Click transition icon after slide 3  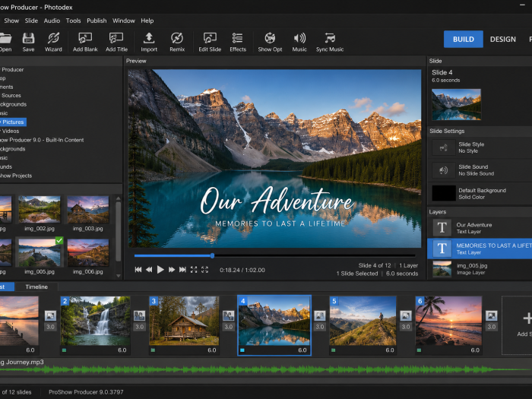(x=228, y=315)
